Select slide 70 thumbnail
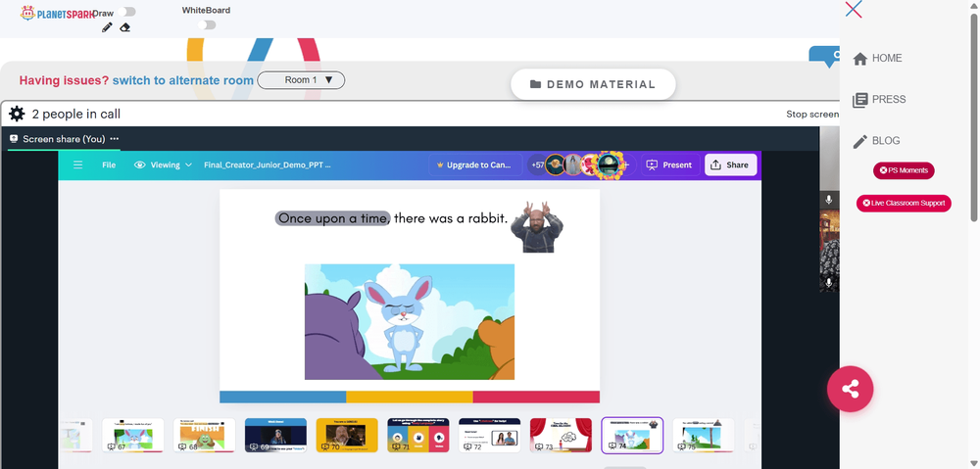The width and height of the screenshot is (980, 469). (x=347, y=435)
